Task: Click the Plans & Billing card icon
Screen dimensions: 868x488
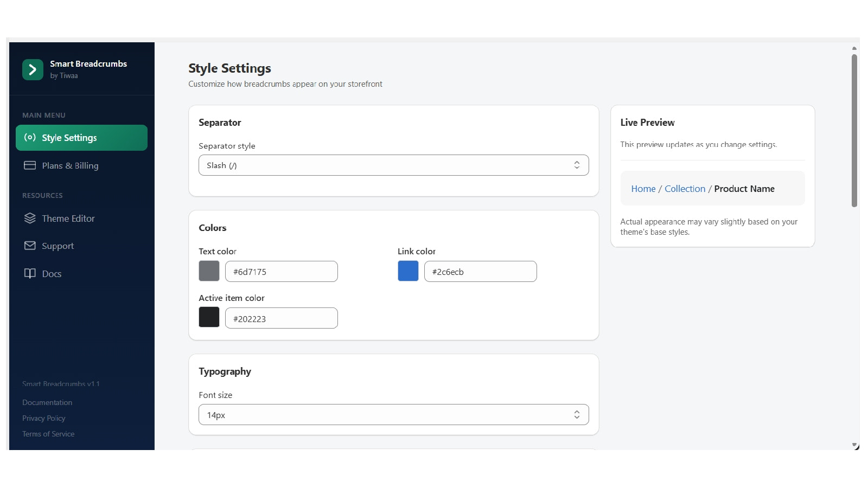Action: [x=30, y=165]
